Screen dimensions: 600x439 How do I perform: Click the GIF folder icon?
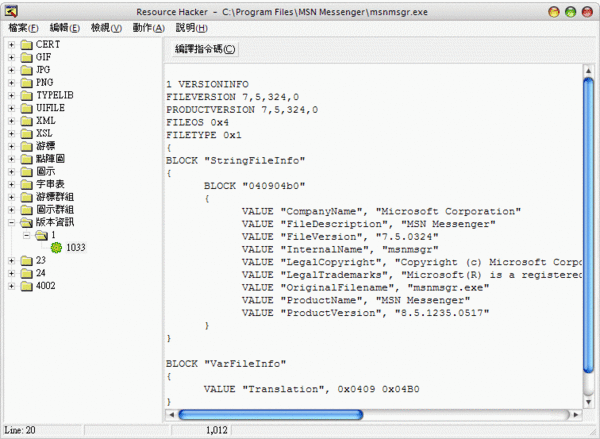[26, 57]
